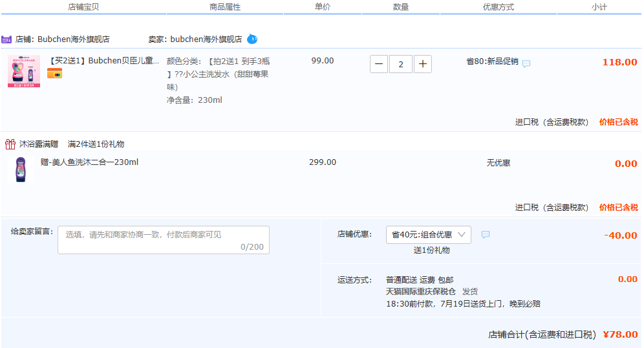Click the 18:30前付款 delivery promise text

(x=464, y=303)
